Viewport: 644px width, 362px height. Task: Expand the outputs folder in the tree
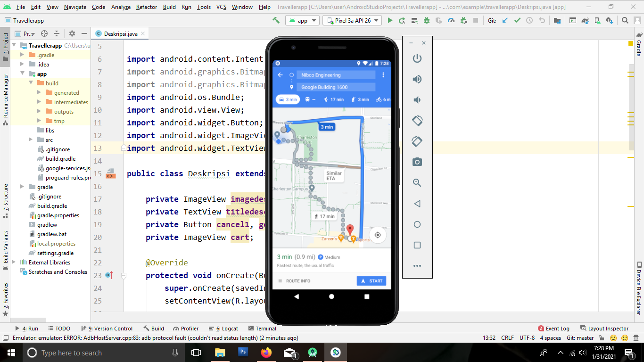tap(39, 112)
